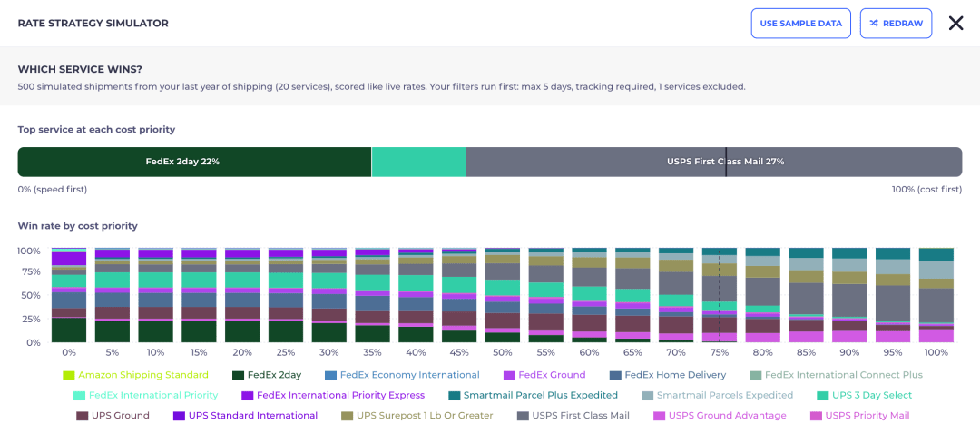Click the stacked column above 5% cost priority
This screenshot has height=444, width=980.
(x=113, y=295)
